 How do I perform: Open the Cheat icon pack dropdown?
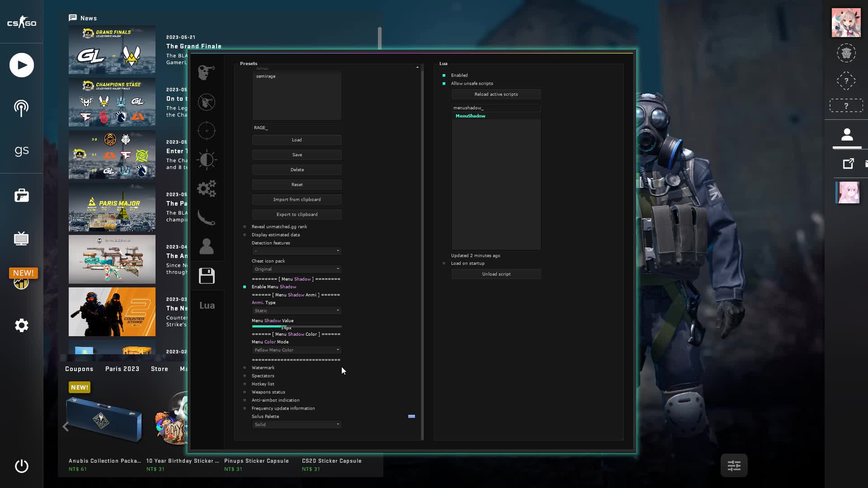coord(297,269)
